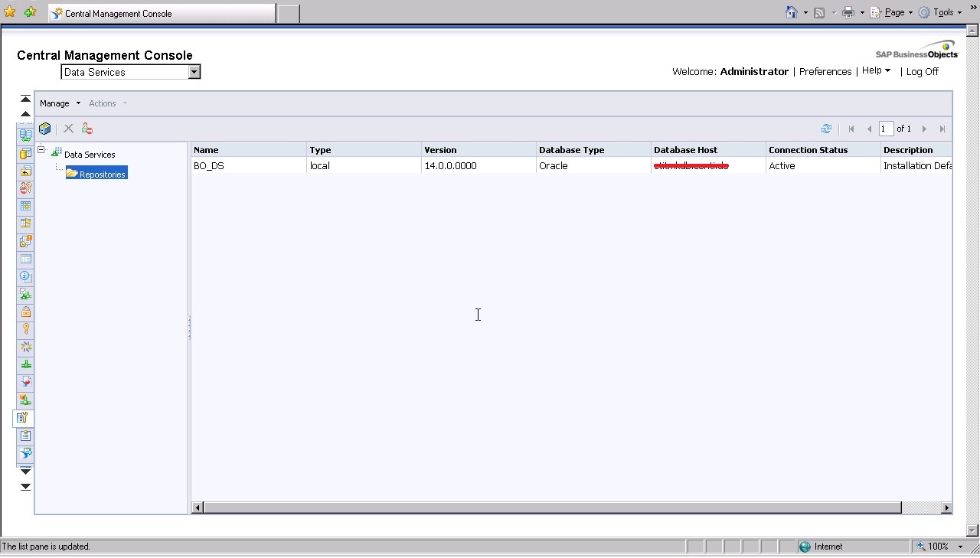Click the Log Off link

pyautogui.click(x=922, y=71)
